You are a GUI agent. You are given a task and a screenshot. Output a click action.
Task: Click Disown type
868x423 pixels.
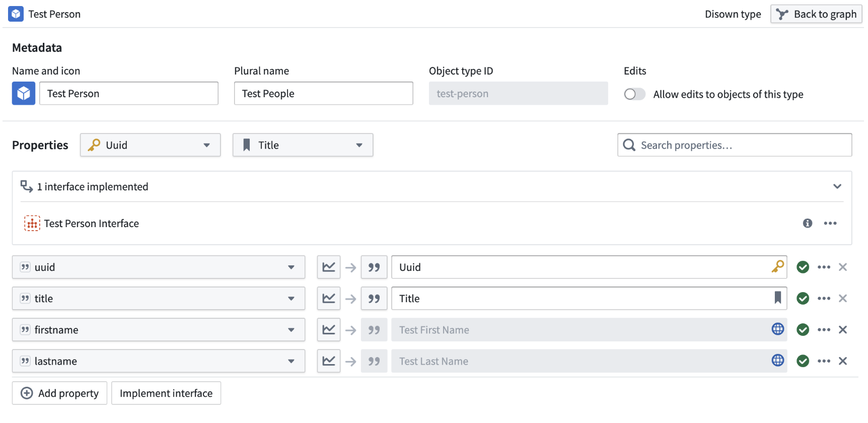pos(733,14)
